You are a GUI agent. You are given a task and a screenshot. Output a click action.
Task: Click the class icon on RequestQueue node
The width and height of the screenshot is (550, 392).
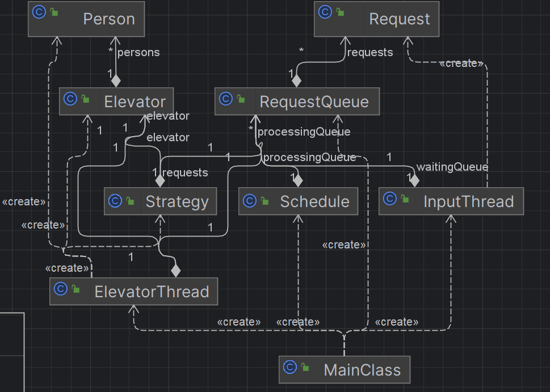tap(226, 99)
